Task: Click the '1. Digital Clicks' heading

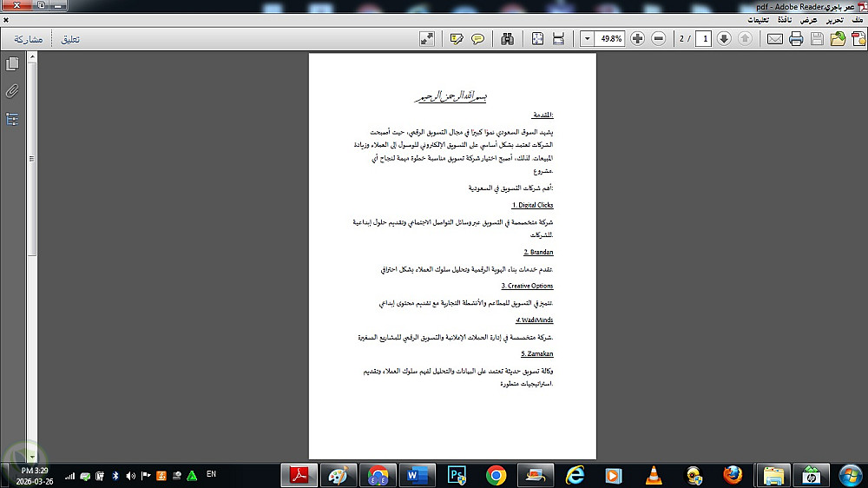Action: [x=533, y=205]
